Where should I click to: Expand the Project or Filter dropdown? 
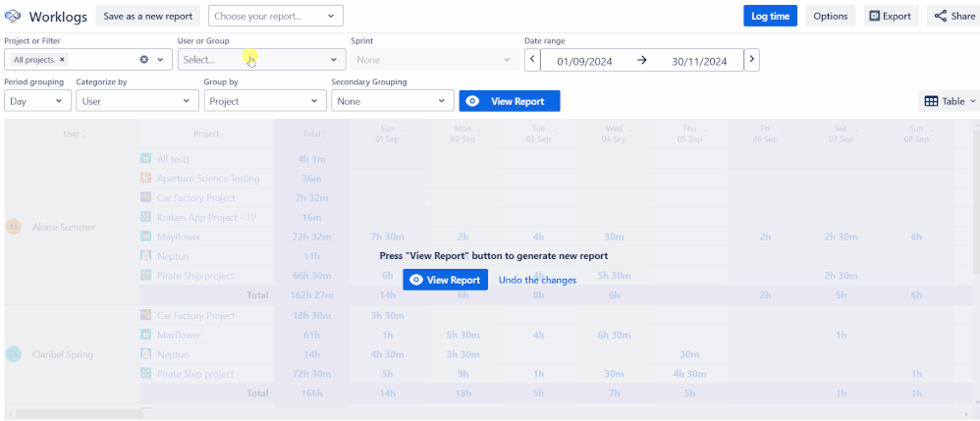click(161, 60)
